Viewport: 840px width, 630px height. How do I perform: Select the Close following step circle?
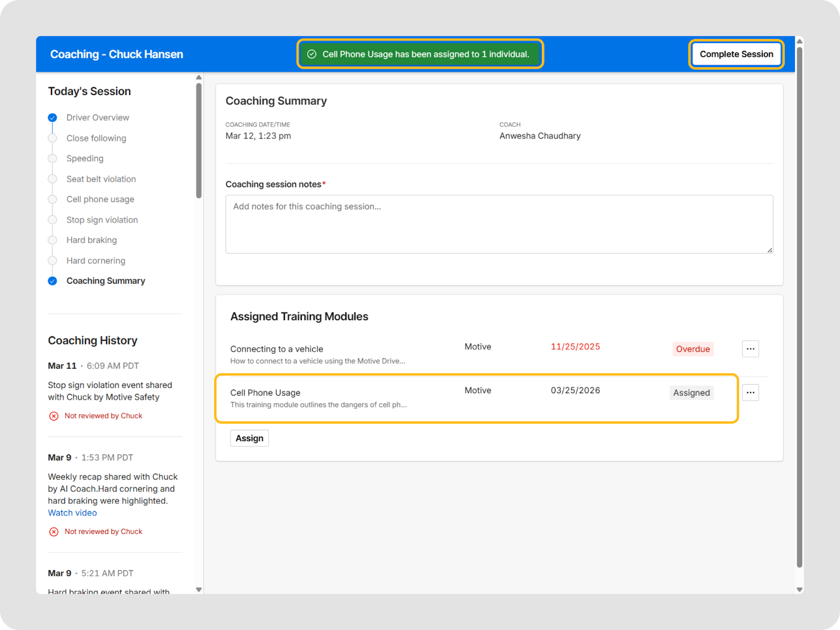(x=52, y=138)
